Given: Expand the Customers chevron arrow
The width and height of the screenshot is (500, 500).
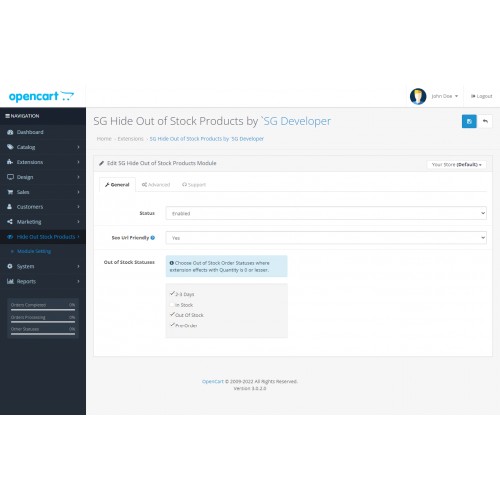Looking at the screenshot, I should tap(78, 207).
